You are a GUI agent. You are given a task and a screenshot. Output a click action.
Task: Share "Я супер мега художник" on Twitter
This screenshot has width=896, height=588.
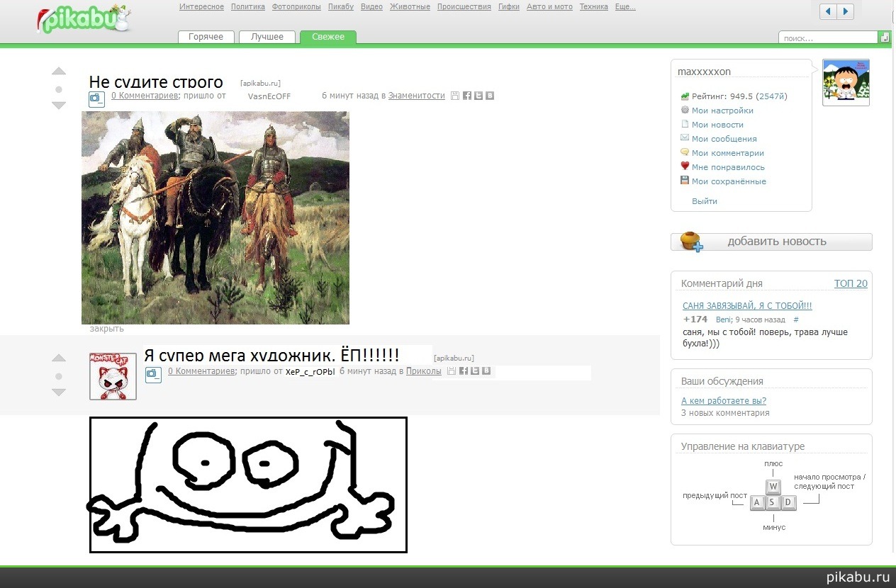coord(475,371)
